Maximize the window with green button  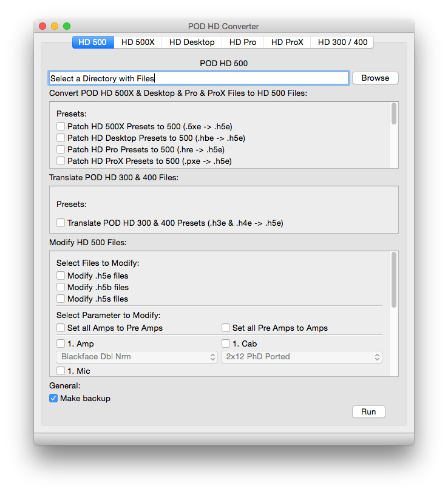tap(67, 26)
